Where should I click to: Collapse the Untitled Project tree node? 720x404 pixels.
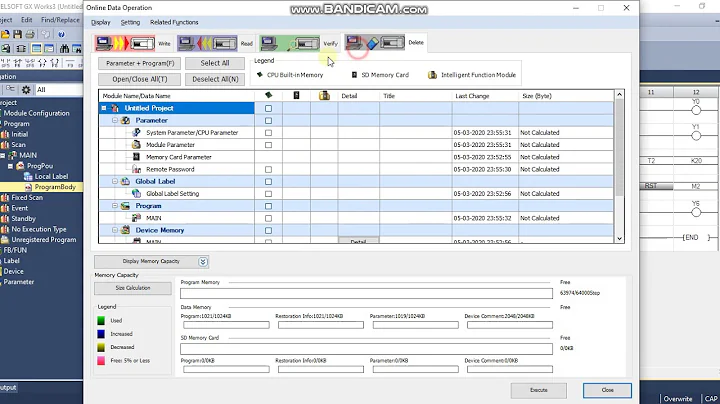tap(104, 108)
